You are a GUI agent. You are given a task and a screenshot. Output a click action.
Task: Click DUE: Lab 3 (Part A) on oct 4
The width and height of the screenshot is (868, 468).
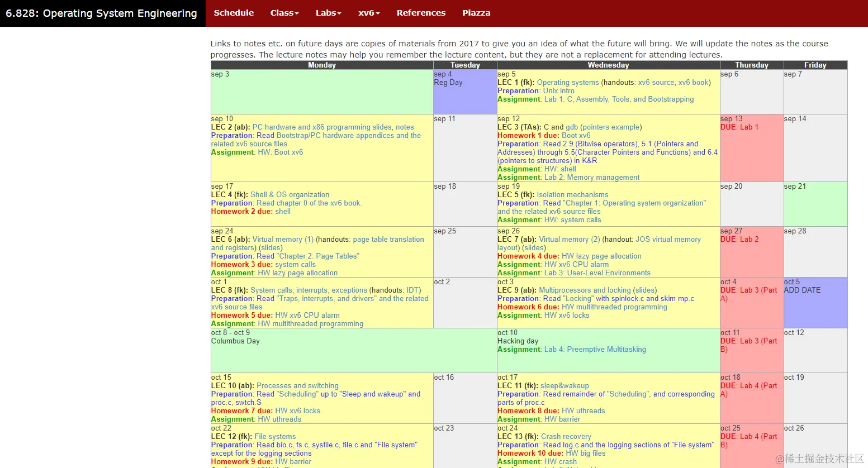click(x=748, y=294)
